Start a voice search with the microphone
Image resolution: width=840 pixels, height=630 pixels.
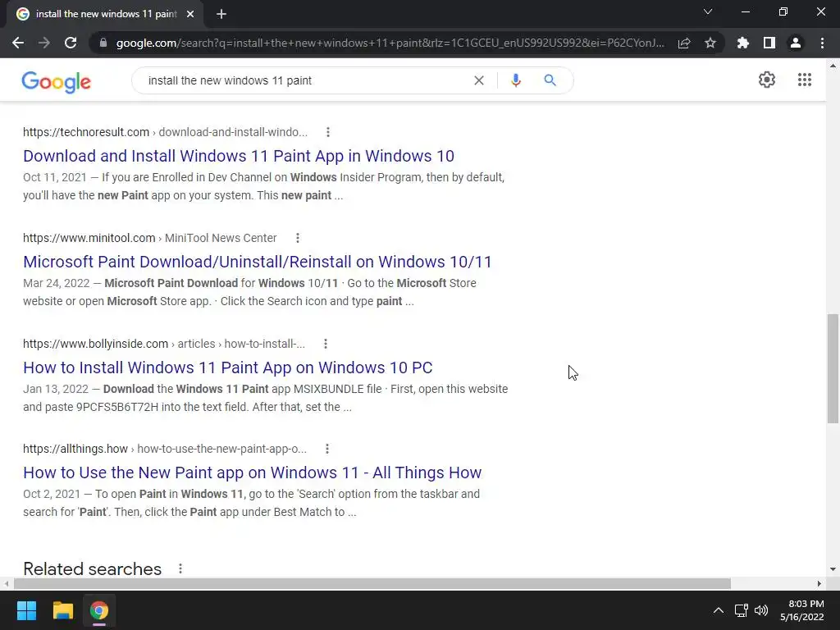tap(516, 80)
